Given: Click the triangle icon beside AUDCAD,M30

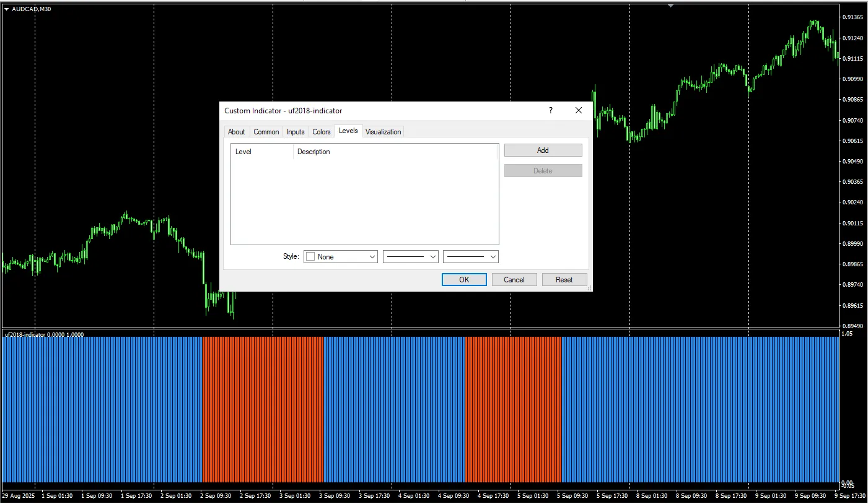Looking at the screenshot, I should click(x=6, y=9).
